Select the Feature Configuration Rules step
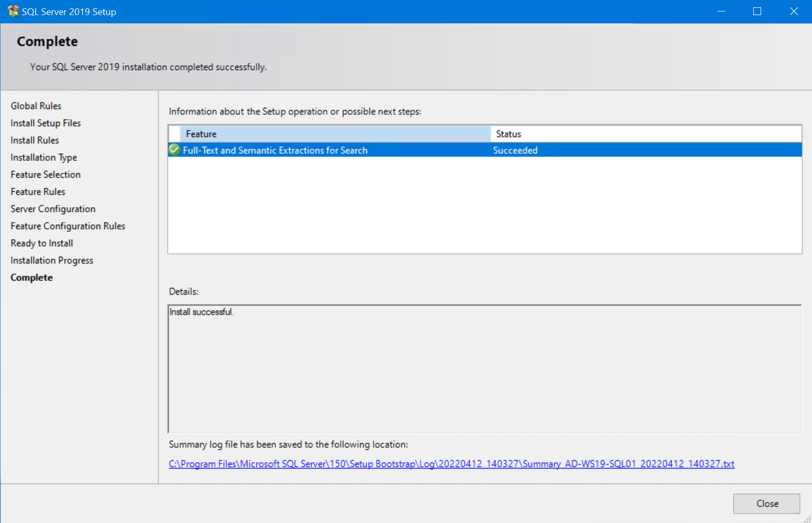Image resolution: width=812 pixels, height=523 pixels. click(x=68, y=226)
